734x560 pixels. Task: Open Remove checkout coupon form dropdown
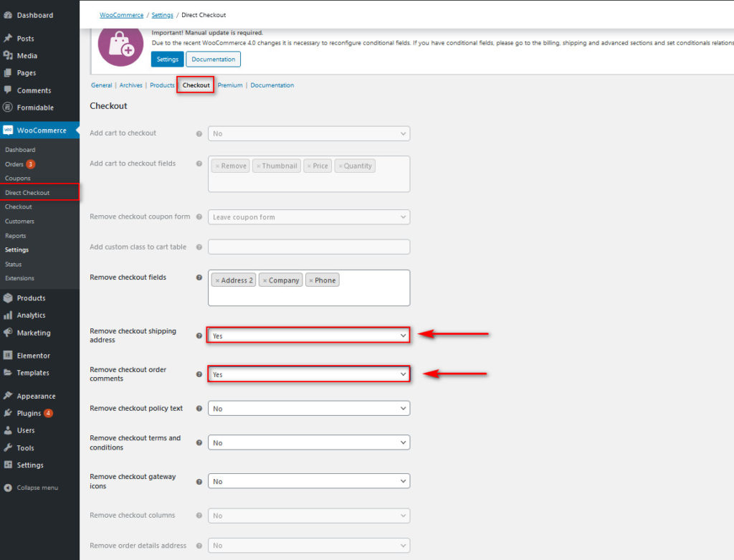coord(309,217)
